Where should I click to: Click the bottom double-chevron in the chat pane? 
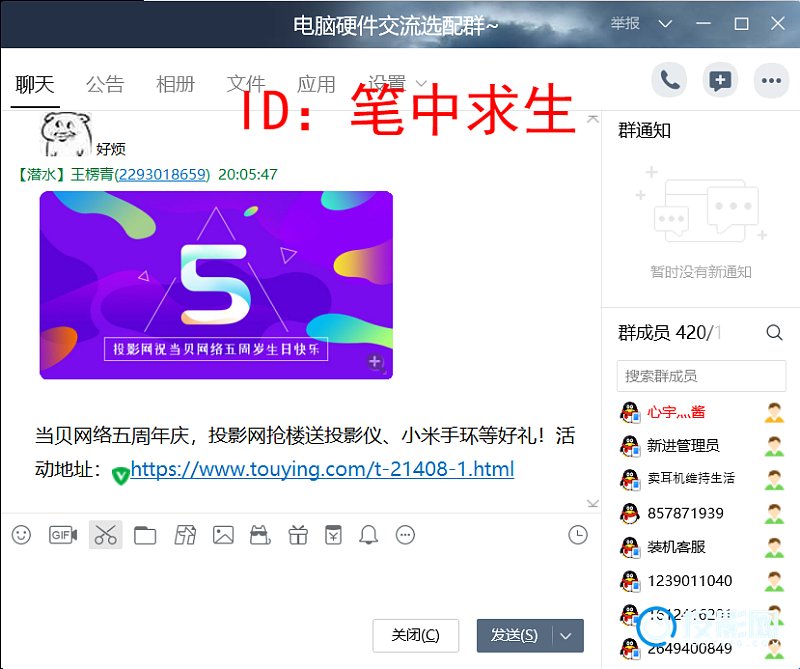(x=592, y=503)
